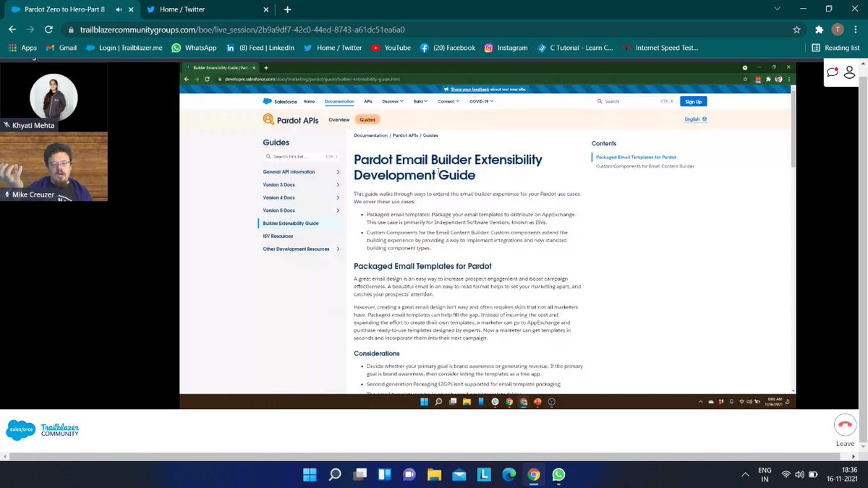Switch to the Overview tab of Pardot APIs
The image size is (868, 488).
pyautogui.click(x=339, y=119)
